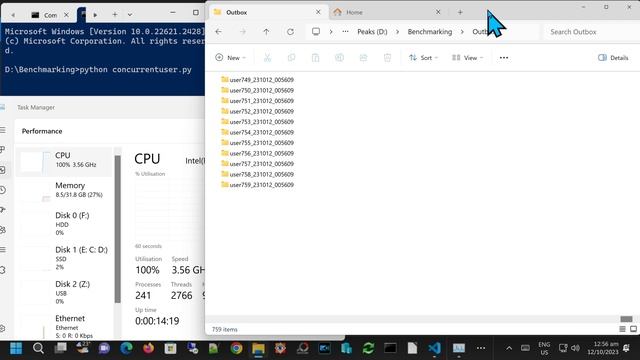
Task: Select Memory in Task Manager performance list
Action: 64,190
